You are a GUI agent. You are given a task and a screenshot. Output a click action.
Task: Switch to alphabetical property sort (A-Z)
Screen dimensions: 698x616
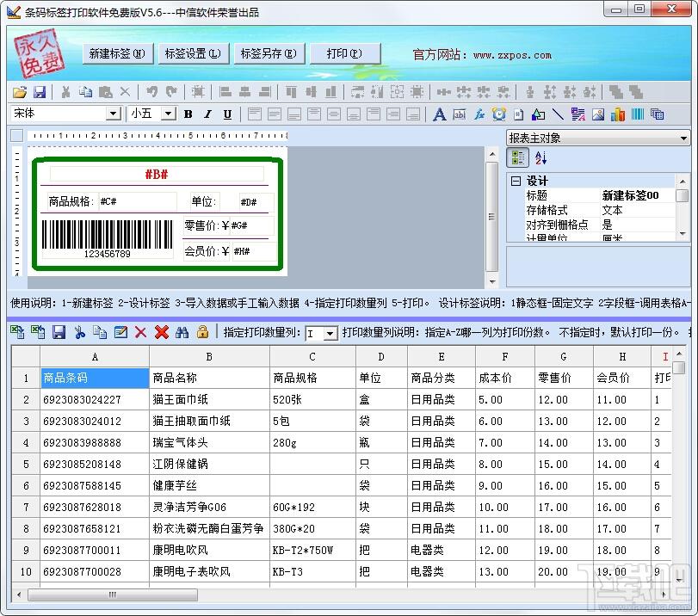pyautogui.click(x=540, y=157)
